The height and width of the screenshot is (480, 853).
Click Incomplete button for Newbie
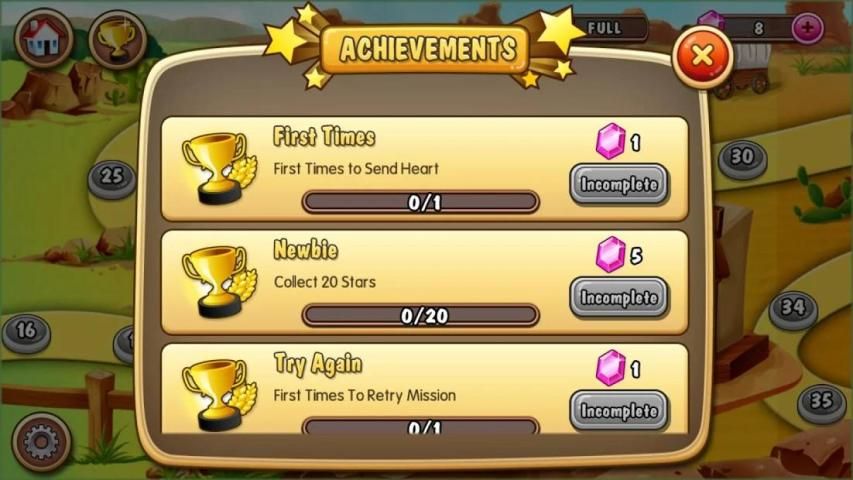pos(619,297)
